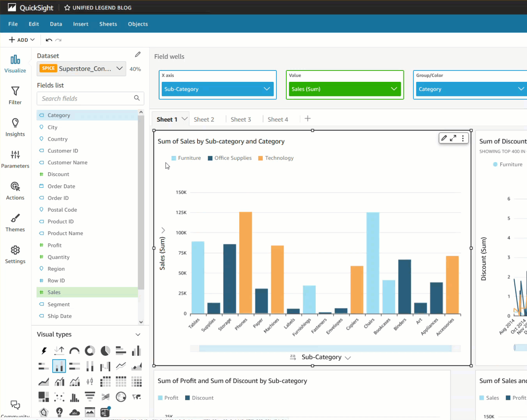Select the Heat map visual type
The image size is (527, 420).
tap(136, 381)
